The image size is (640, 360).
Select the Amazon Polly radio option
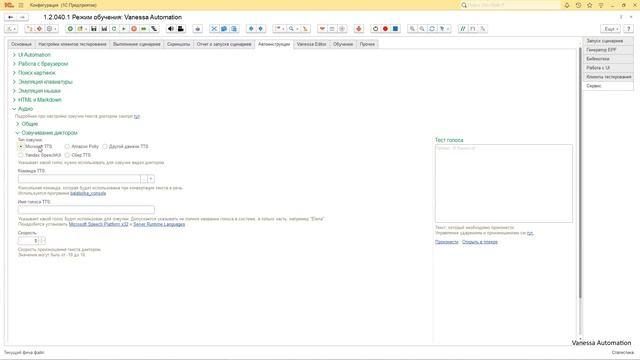[67, 146]
